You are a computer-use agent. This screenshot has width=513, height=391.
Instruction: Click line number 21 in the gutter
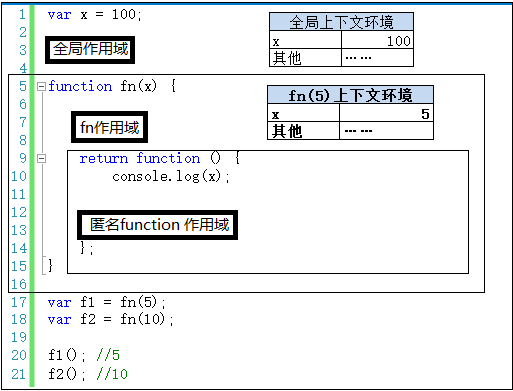tap(19, 374)
